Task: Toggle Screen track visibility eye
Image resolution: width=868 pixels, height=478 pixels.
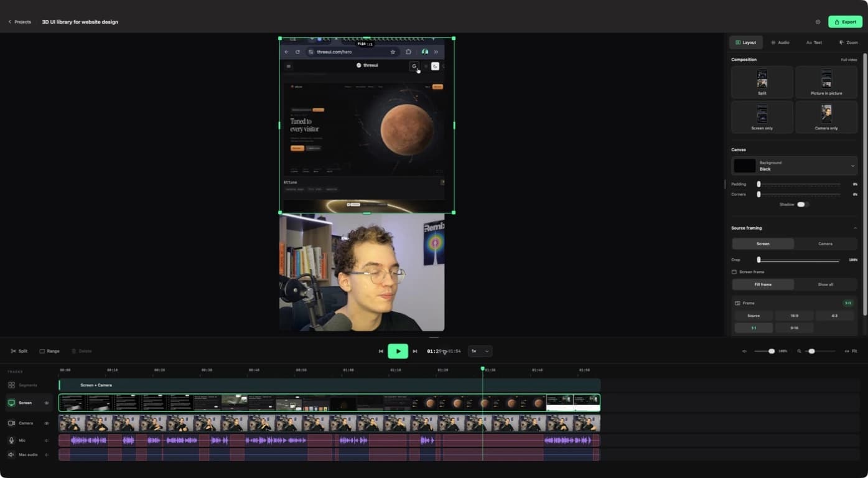Action: (47, 403)
